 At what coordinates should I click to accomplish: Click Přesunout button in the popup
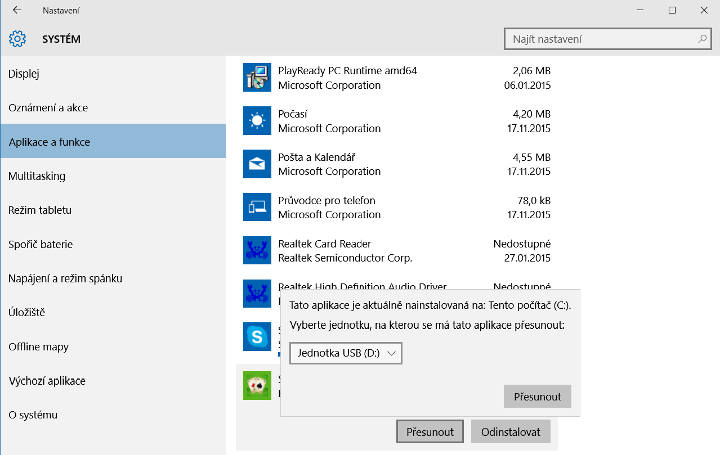(x=537, y=396)
